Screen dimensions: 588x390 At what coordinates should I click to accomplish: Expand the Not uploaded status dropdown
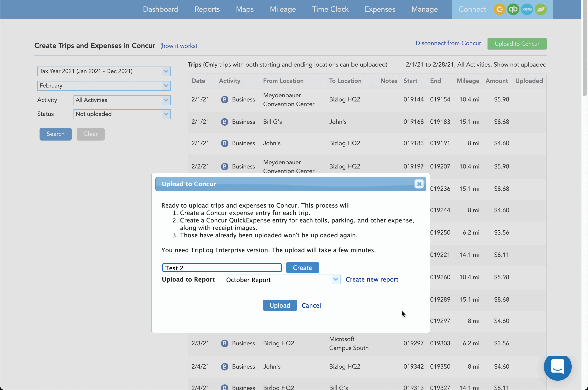point(122,114)
